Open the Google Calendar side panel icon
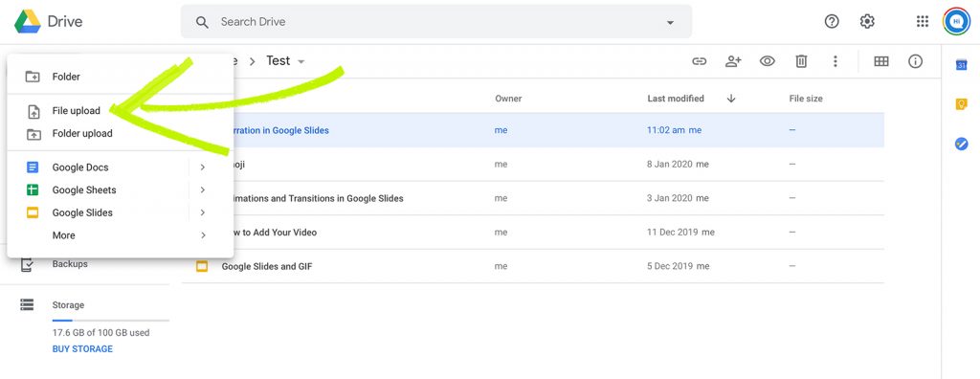The width and height of the screenshot is (980, 379). pos(961,65)
